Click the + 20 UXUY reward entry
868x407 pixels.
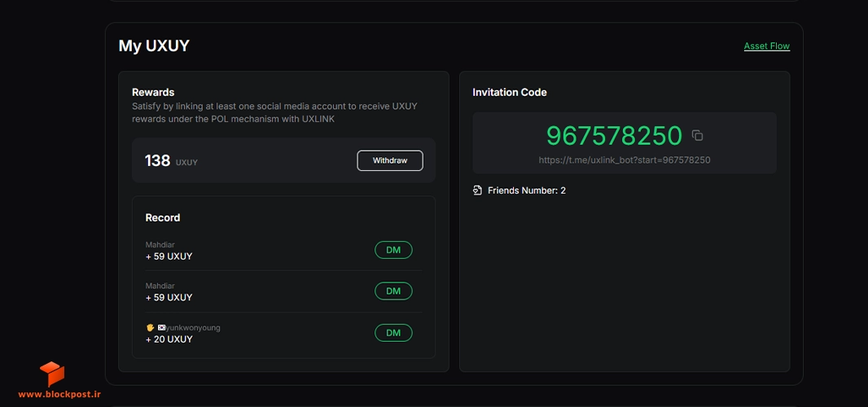coord(169,339)
